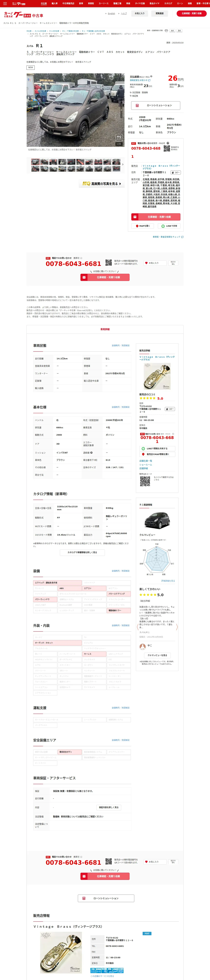Click header 在庫確認・見積り依頼 red button
The image size is (210, 980).
click(x=192, y=13)
